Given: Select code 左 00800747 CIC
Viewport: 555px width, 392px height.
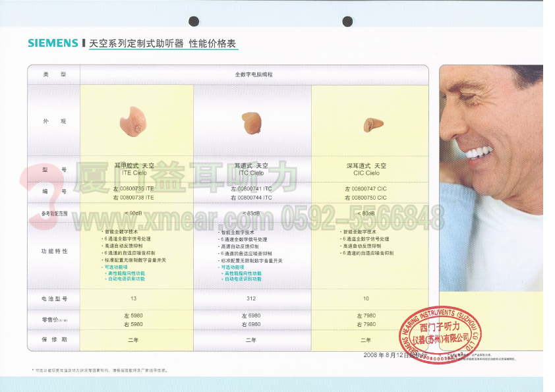Looking at the screenshot, I should click(x=366, y=188).
